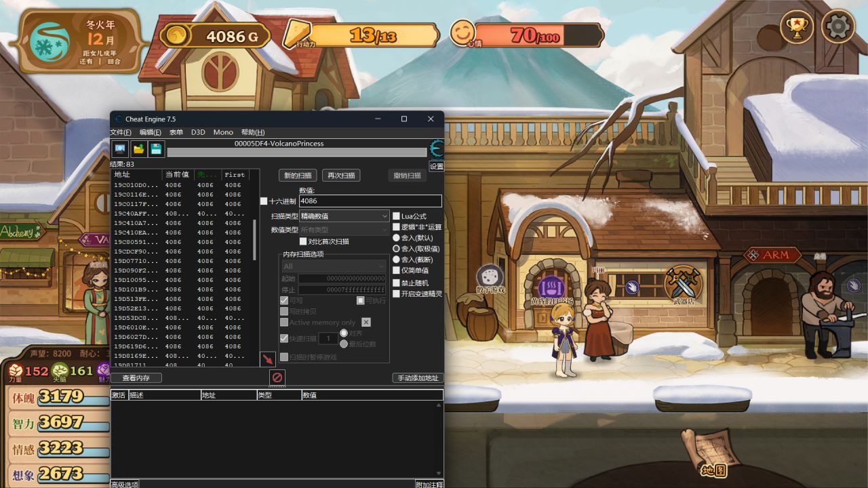
Task: Click the 高级选项 button
Action: point(125,484)
